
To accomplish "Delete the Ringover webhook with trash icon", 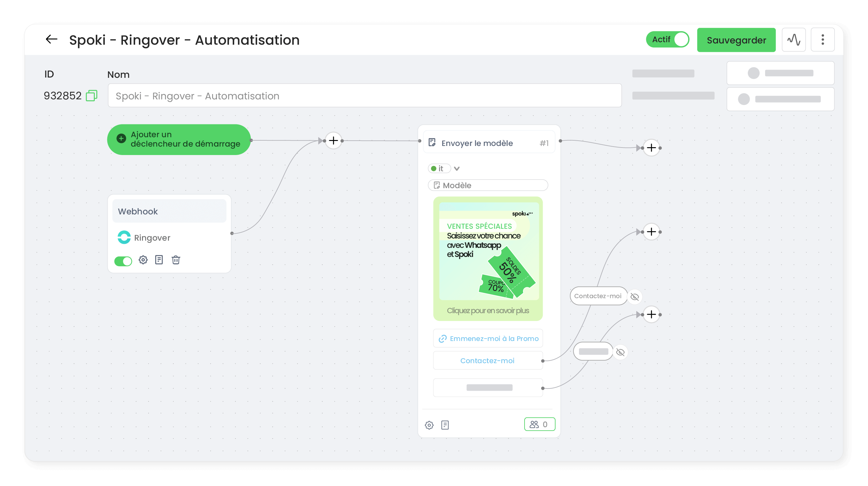I will 175,260.
